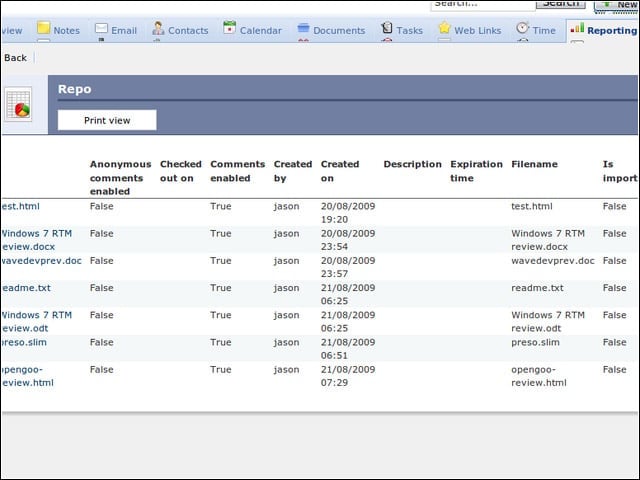Click the readme.txt Filename cell

click(537, 288)
